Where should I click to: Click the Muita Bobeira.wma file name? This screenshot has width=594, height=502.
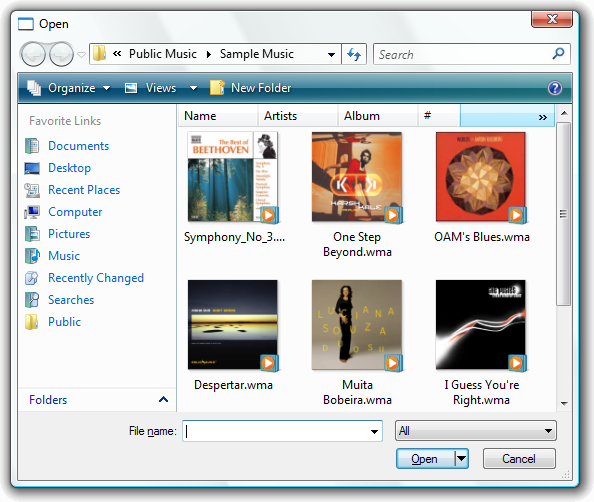(x=357, y=393)
